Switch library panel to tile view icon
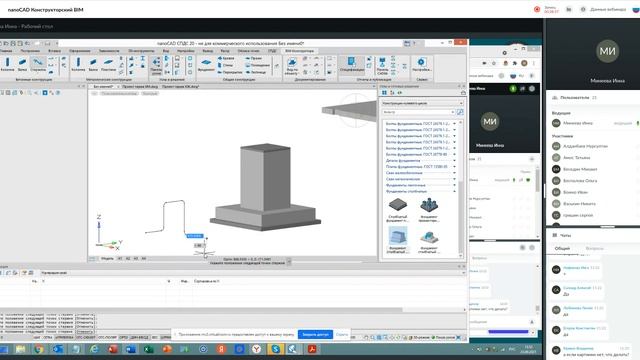 pyautogui.click(x=384, y=93)
